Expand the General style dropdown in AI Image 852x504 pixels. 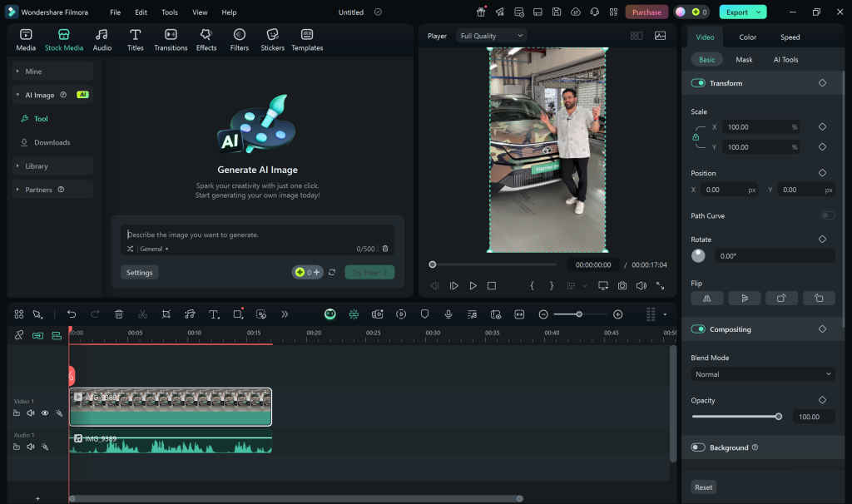(153, 249)
